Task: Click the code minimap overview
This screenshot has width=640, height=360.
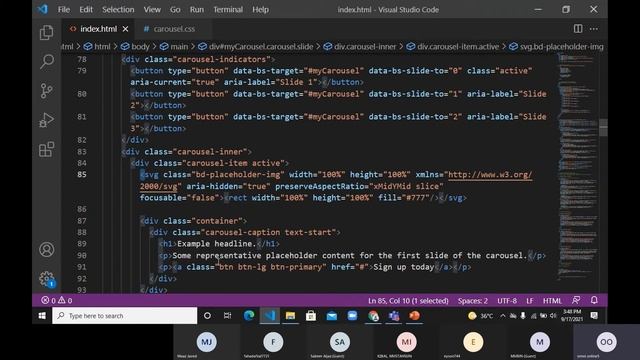Action: click(577, 167)
